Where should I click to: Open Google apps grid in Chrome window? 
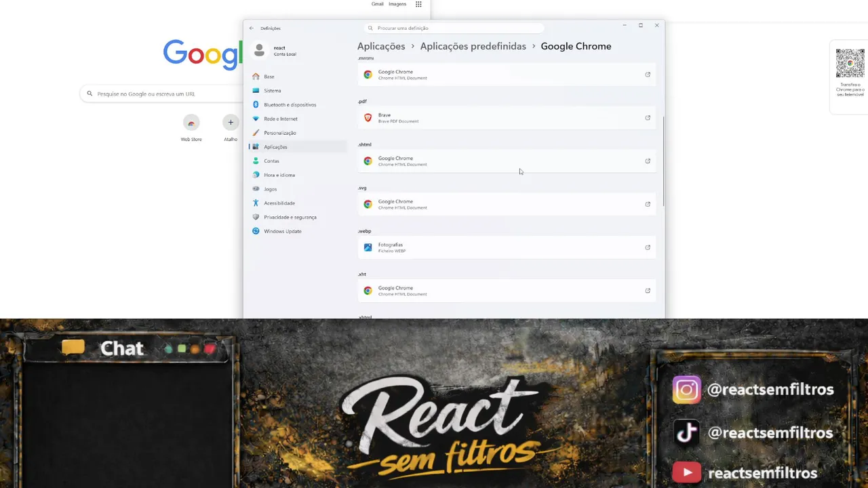tap(418, 4)
